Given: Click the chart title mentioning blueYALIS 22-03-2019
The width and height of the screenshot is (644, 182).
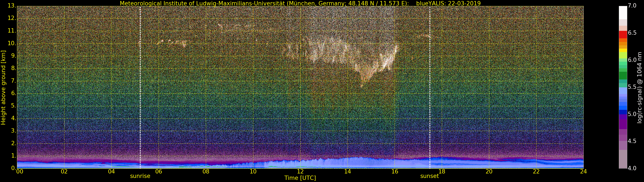Looking at the screenshot, I should pos(300,3).
